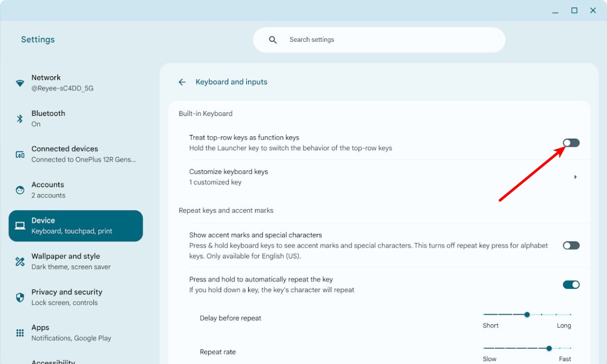The image size is (607, 364).
Task: Turn on show accent marks toggle
Action: [571, 246]
